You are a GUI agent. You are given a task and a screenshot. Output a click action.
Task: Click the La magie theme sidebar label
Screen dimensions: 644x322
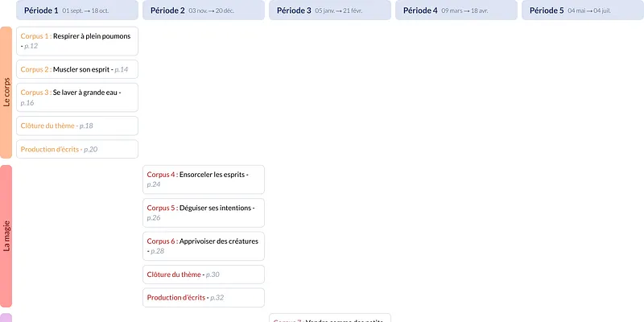6,236
